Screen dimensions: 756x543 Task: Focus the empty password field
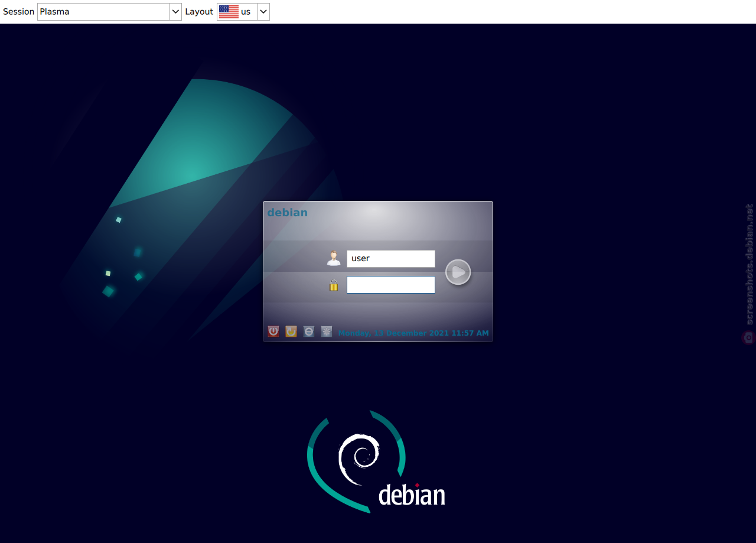[391, 285]
